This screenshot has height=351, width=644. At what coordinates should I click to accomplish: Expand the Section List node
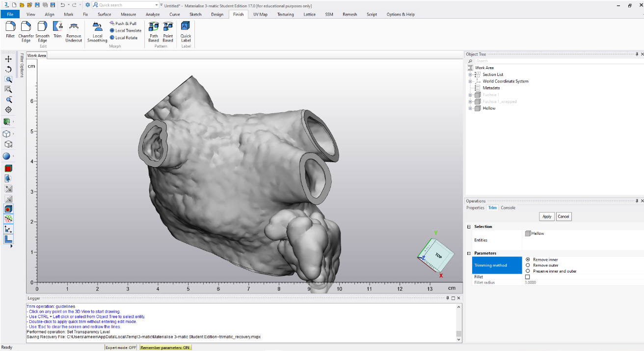point(470,75)
